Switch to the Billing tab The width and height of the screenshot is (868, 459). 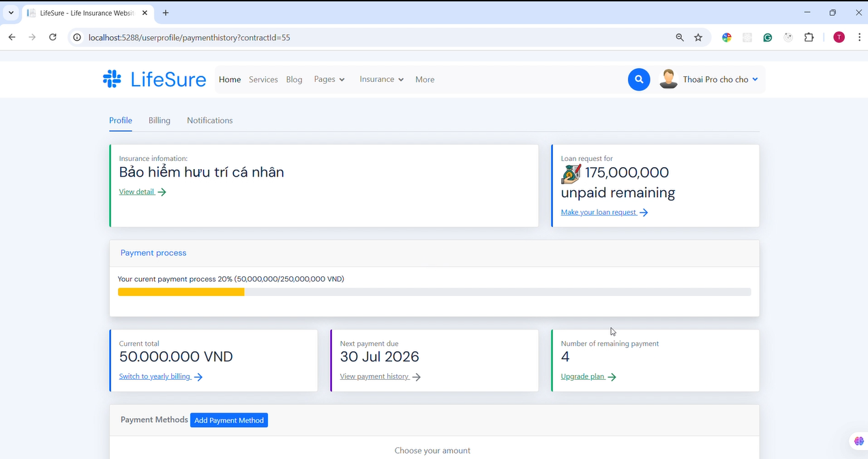point(160,120)
